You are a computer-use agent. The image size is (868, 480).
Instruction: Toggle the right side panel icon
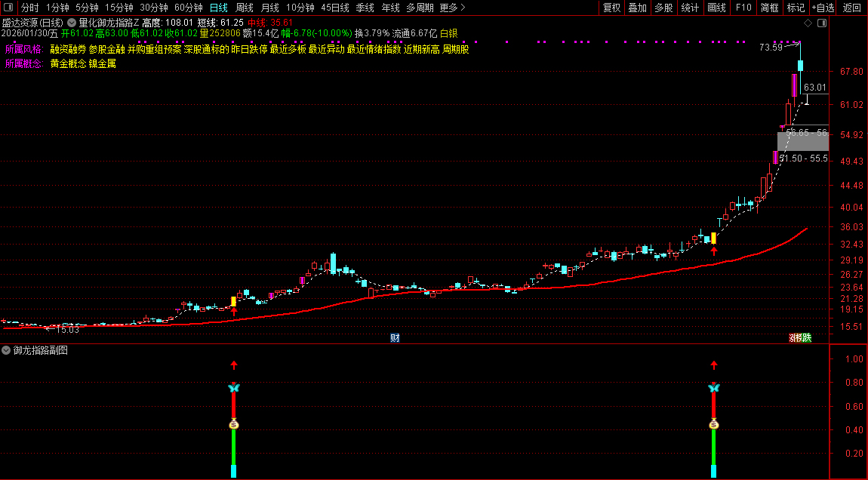[x=822, y=23]
